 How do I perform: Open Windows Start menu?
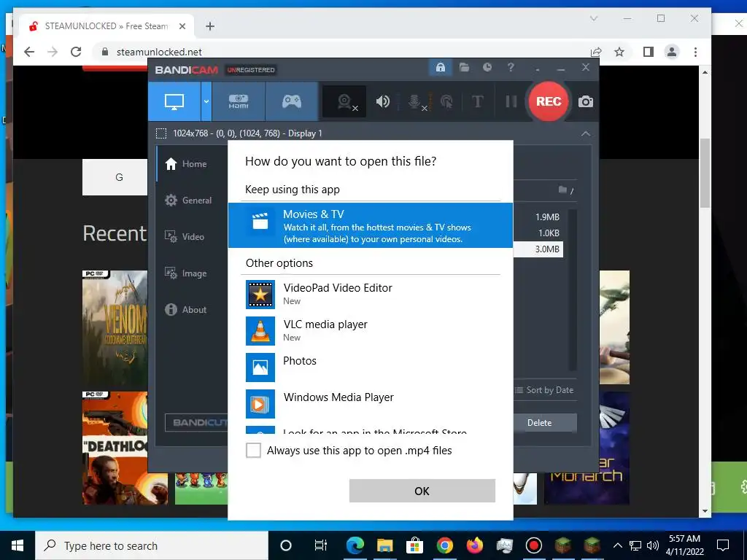[18, 545]
